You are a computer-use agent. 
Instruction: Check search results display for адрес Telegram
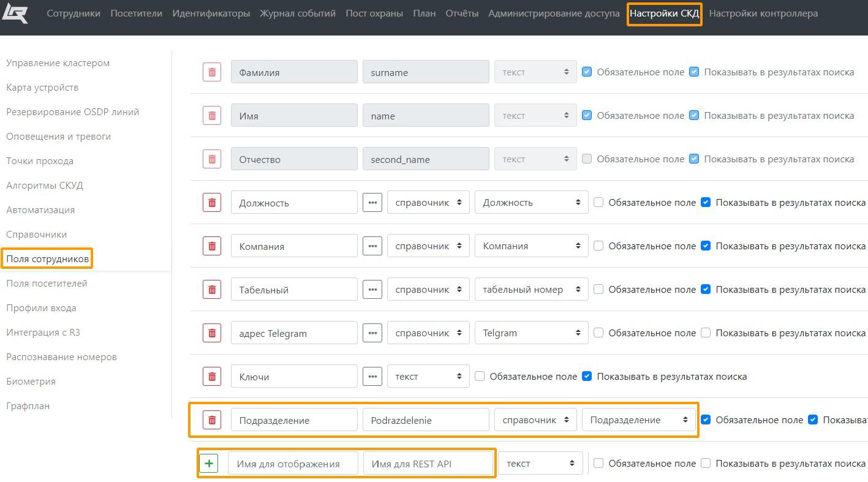(706, 333)
